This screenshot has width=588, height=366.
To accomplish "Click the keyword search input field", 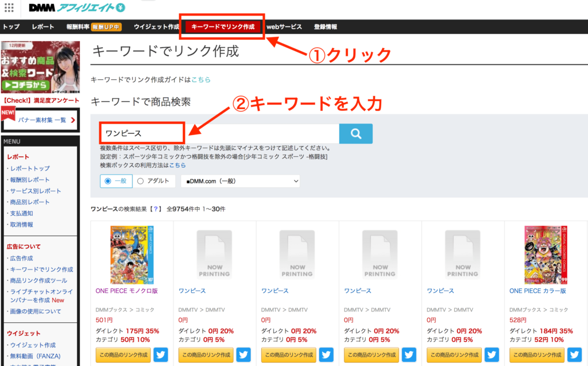I will click(x=219, y=134).
